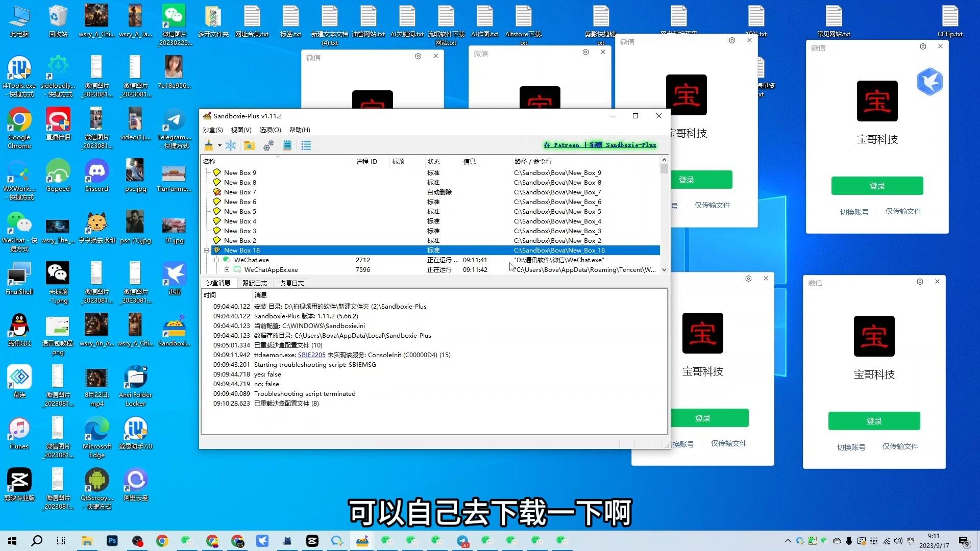Expand the system tray hidden icons chevron
The width and height of the screenshot is (980, 551).
[x=788, y=541]
